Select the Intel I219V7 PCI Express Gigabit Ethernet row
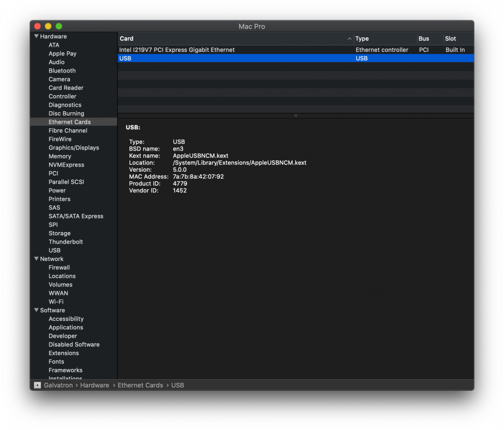The image size is (504, 430). tap(296, 50)
